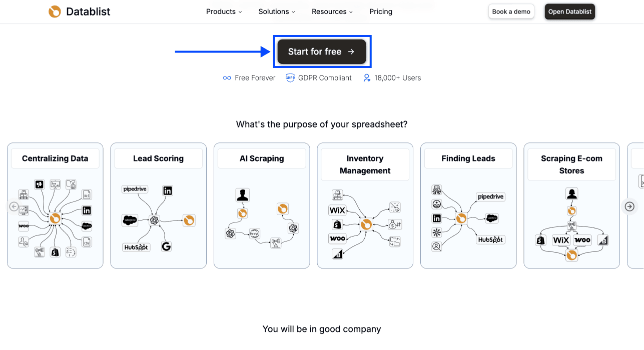Click the Book a demo button
Image resolution: width=644 pixels, height=350 pixels.
click(x=511, y=11)
